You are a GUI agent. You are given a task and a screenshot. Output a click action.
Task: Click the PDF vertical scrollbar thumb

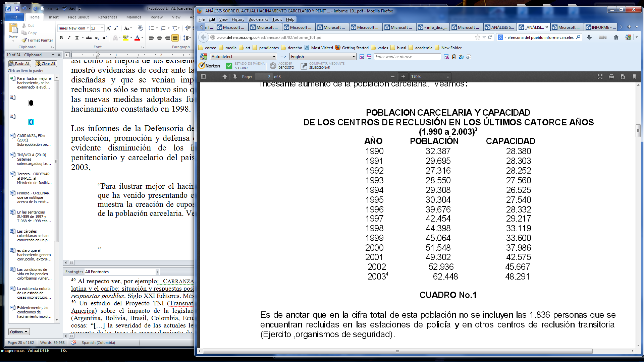pos(638,131)
